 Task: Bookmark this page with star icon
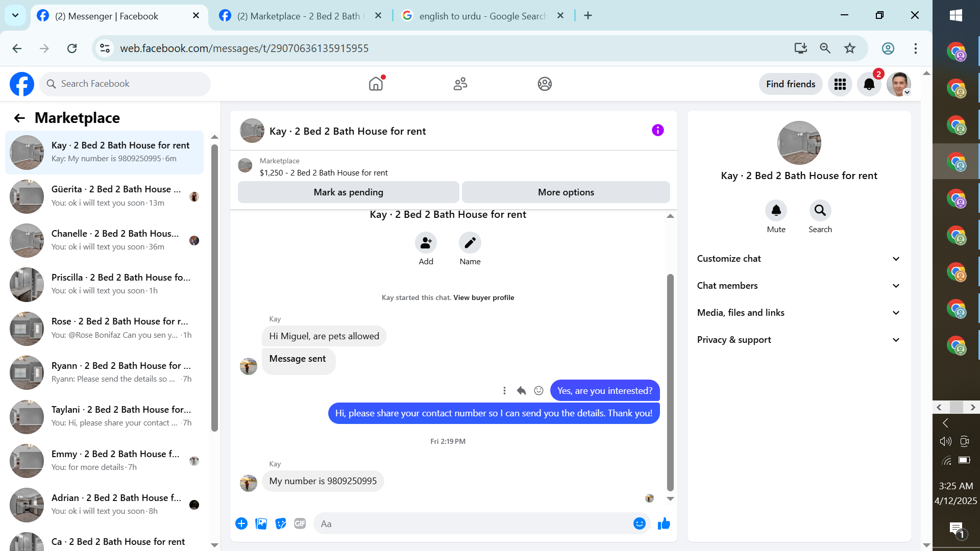tap(850, 48)
